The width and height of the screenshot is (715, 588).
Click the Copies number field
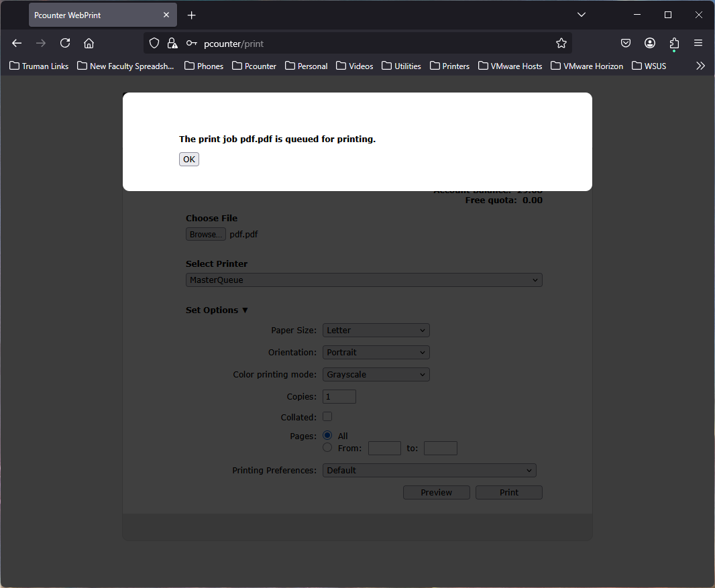click(x=339, y=396)
